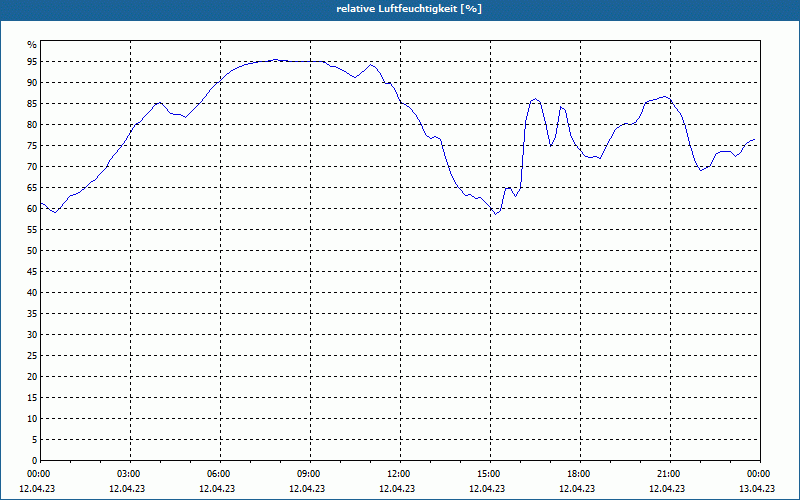Select the 45 y-axis tick label
800x500 pixels.
(x=32, y=272)
